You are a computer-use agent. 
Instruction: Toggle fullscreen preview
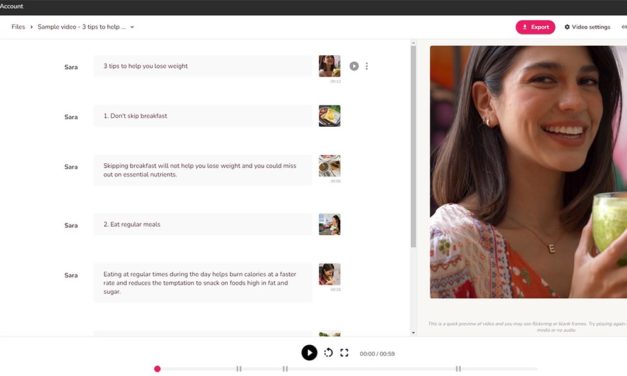[344, 353]
